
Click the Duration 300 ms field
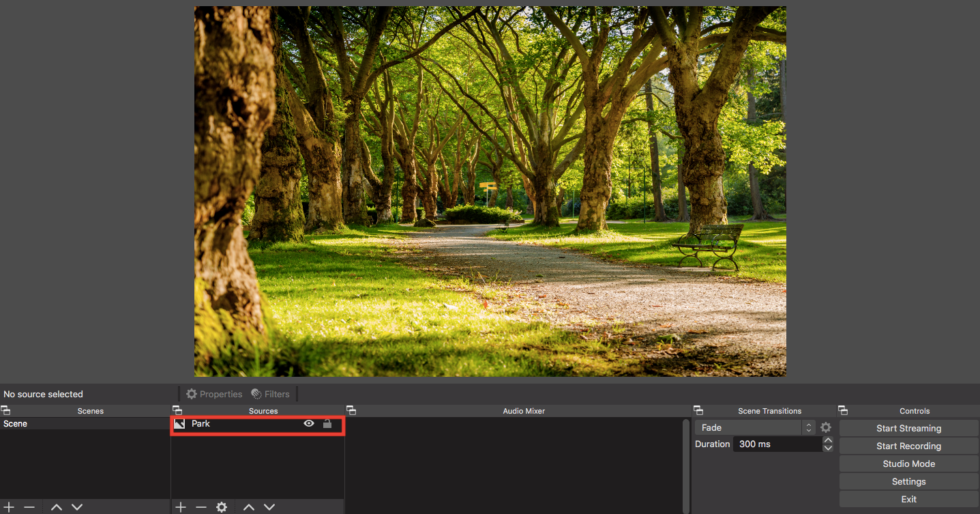pyautogui.click(x=777, y=444)
